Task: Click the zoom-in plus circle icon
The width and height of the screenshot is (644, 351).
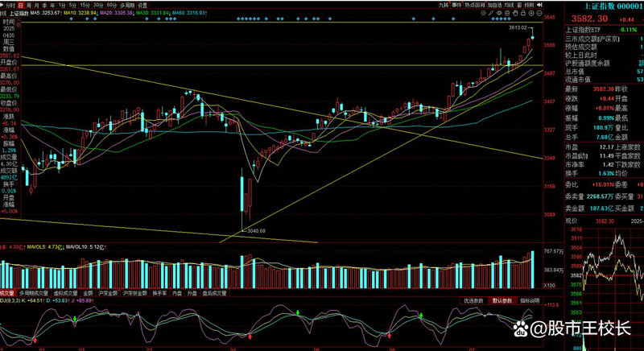Action: click(530, 13)
